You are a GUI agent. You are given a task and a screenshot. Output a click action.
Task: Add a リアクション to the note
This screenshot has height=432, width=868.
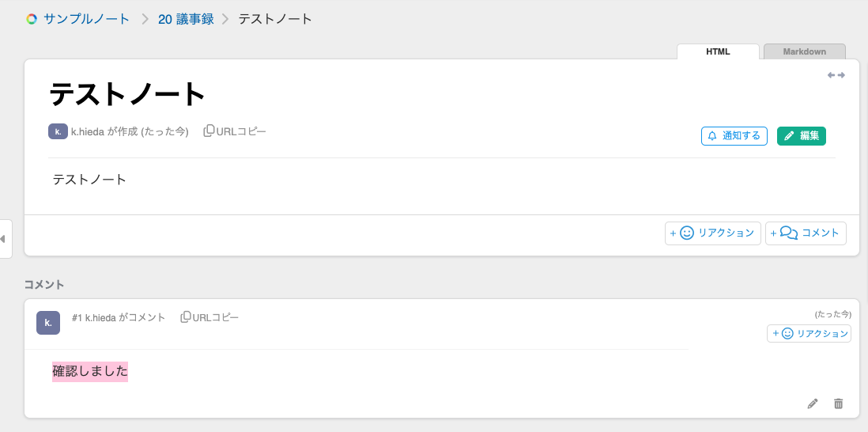click(712, 233)
